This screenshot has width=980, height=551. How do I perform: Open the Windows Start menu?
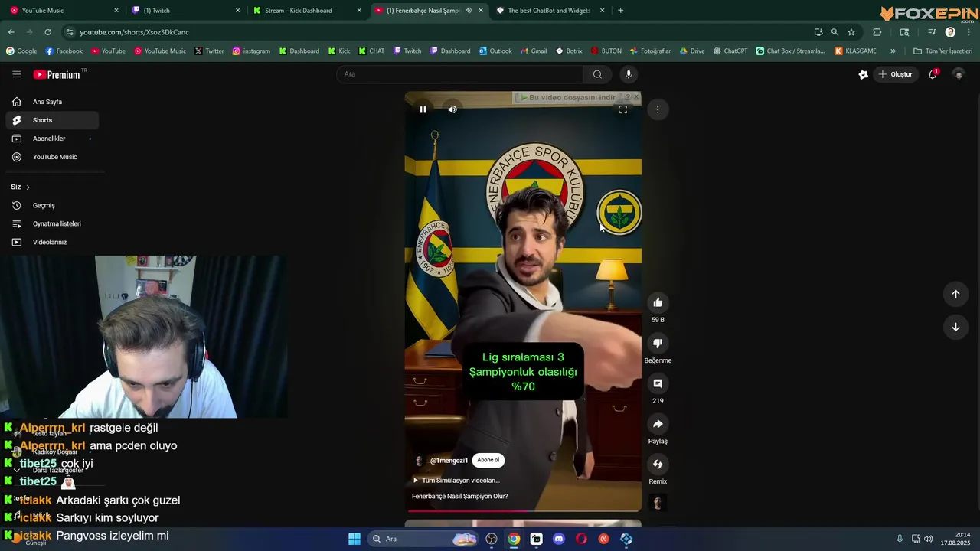pos(354,539)
